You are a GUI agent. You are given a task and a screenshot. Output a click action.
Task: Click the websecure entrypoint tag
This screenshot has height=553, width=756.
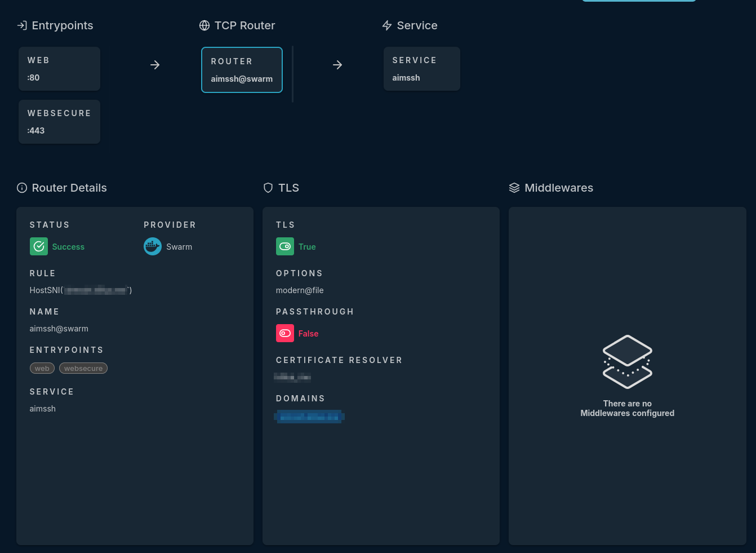click(x=83, y=368)
